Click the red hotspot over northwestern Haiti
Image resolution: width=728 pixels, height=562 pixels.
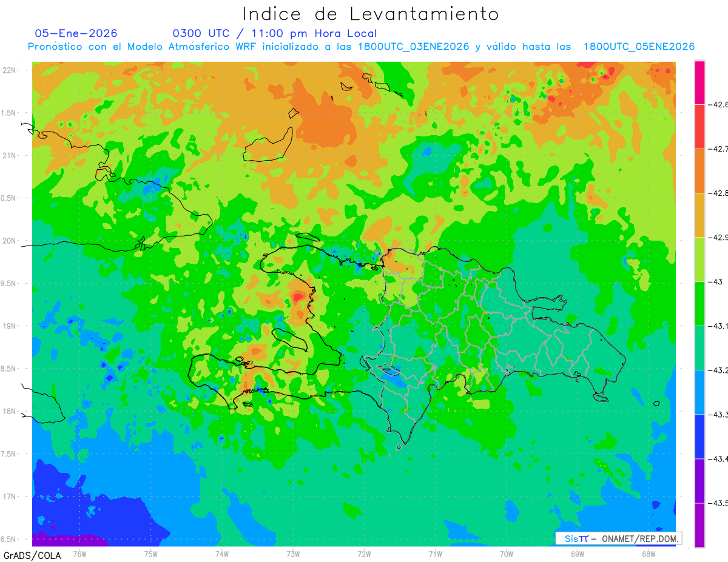click(x=298, y=296)
